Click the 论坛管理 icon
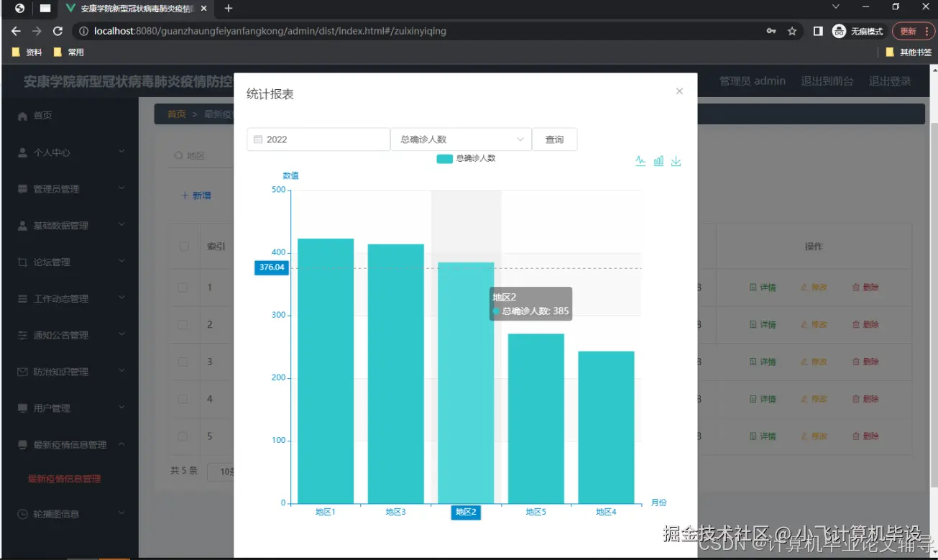The image size is (938, 560). click(22, 262)
